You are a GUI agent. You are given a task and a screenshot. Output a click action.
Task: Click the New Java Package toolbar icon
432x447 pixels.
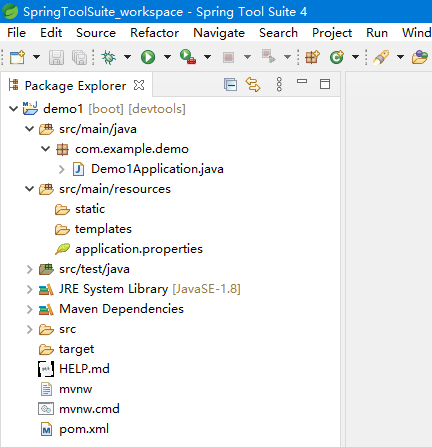[312, 57]
